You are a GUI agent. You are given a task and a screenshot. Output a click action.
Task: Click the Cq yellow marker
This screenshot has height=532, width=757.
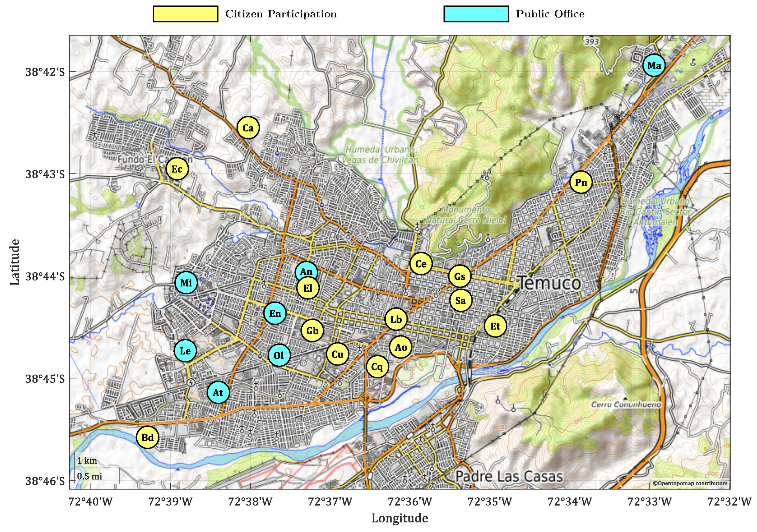pos(377,367)
